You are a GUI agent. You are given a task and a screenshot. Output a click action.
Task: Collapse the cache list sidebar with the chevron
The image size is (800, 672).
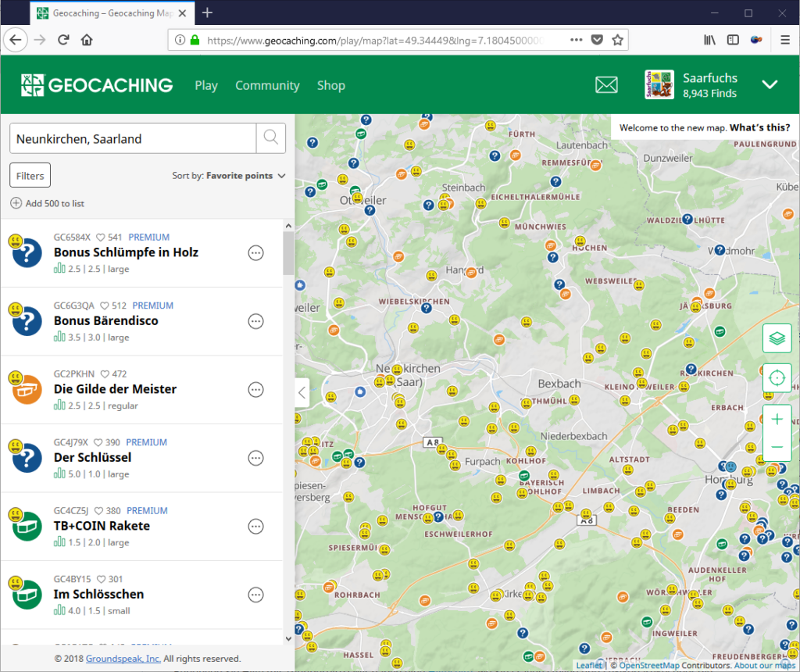302,393
